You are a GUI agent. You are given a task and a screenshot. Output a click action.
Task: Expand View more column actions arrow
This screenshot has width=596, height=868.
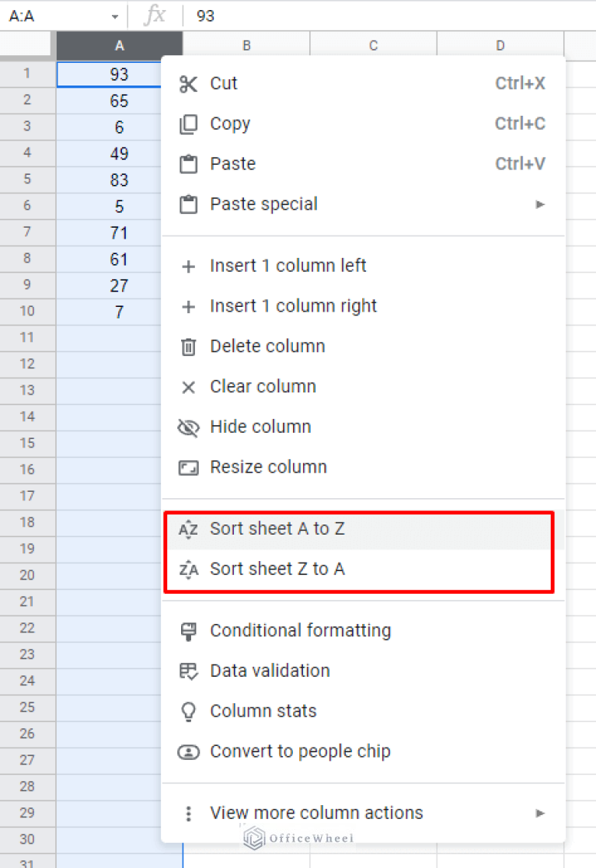[x=540, y=814]
